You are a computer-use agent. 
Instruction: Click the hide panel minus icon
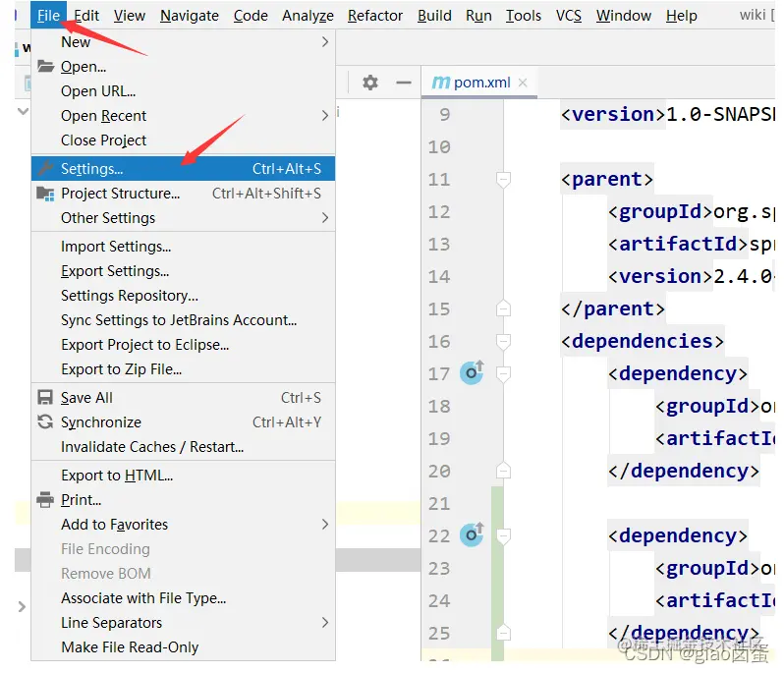tap(404, 83)
